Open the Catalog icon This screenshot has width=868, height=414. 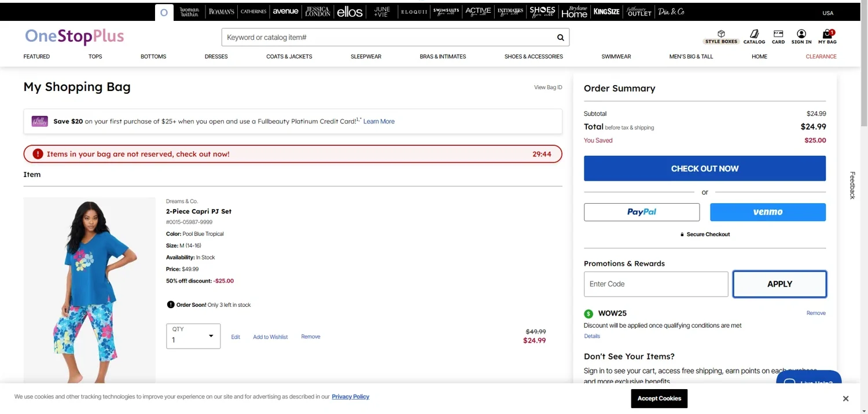click(x=754, y=37)
